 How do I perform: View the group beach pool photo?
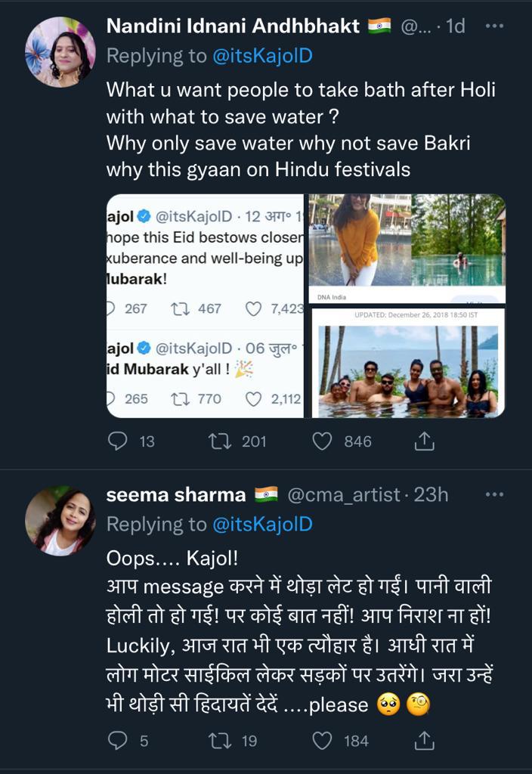[x=409, y=364]
